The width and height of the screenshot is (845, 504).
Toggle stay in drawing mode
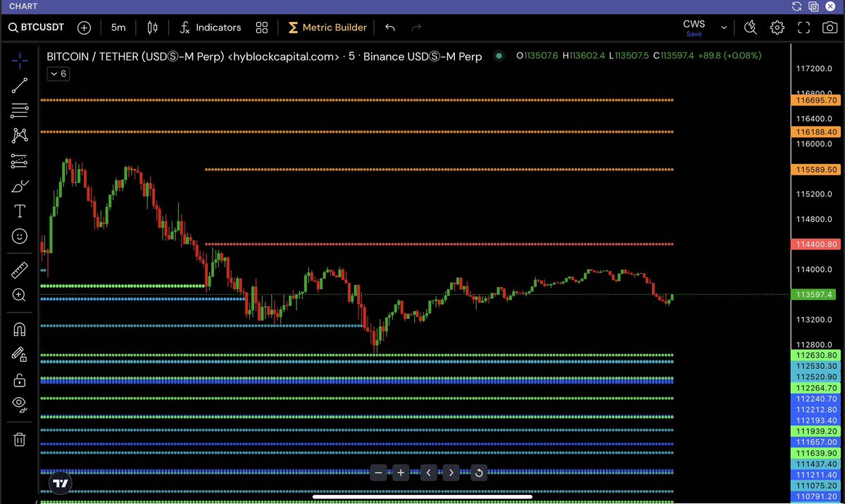pyautogui.click(x=20, y=355)
